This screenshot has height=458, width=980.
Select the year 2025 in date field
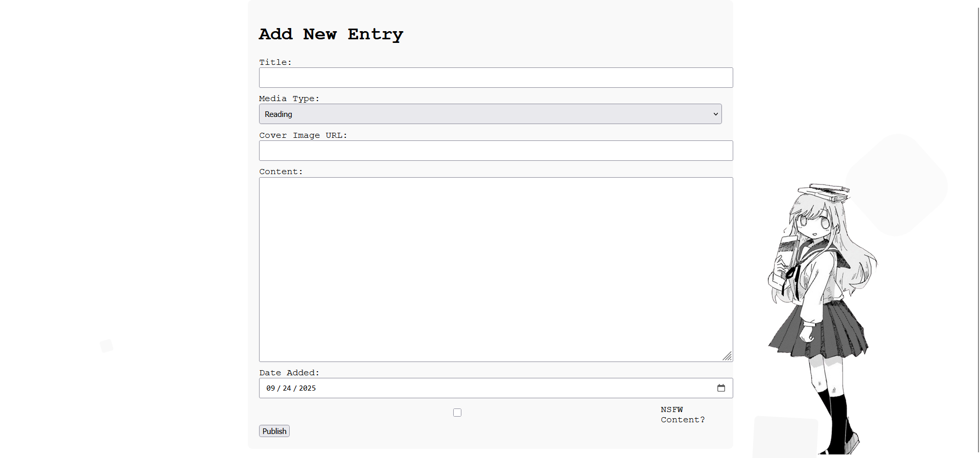click(307, 388)
